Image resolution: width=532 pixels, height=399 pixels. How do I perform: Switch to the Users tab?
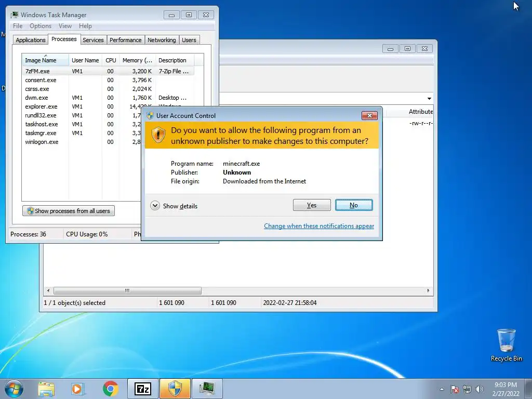click(189, 40)
